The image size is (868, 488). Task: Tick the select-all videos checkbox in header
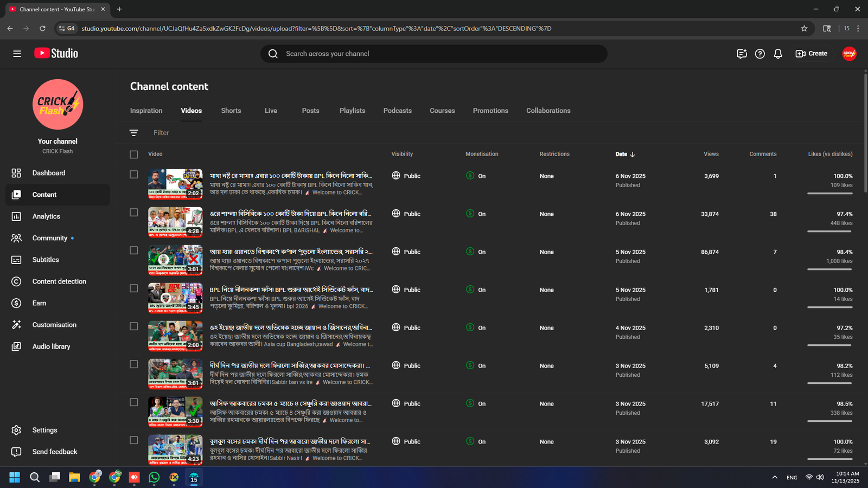[134, 155]
